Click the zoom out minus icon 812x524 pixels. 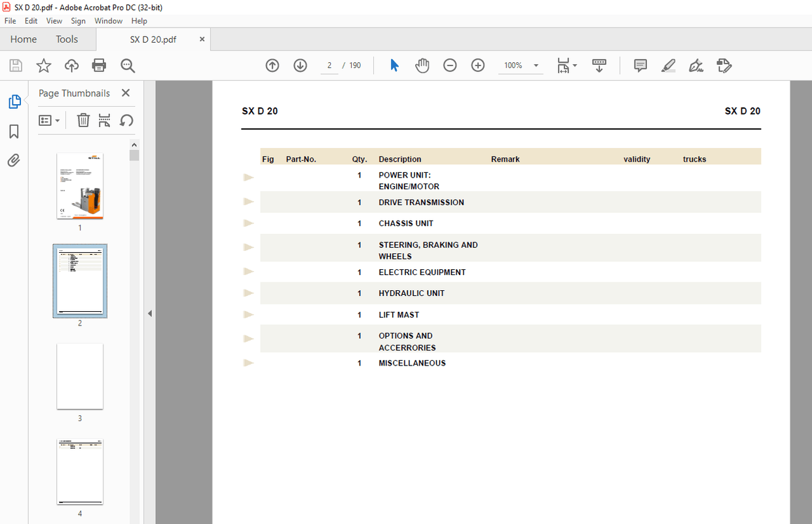click(450, 65)
